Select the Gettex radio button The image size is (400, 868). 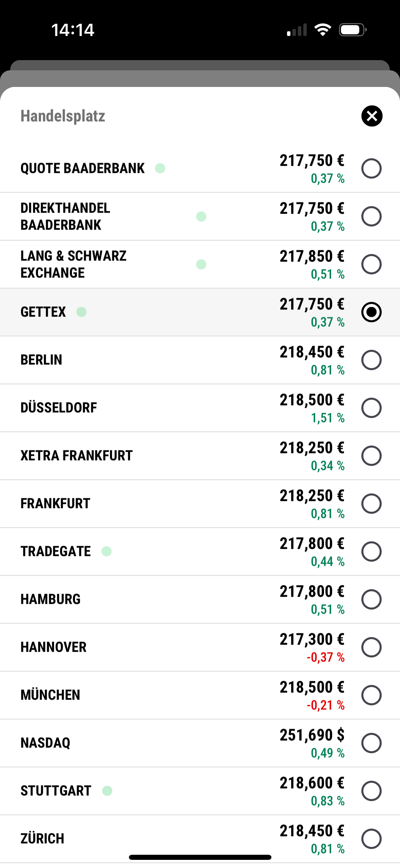(x=371, y=312)
